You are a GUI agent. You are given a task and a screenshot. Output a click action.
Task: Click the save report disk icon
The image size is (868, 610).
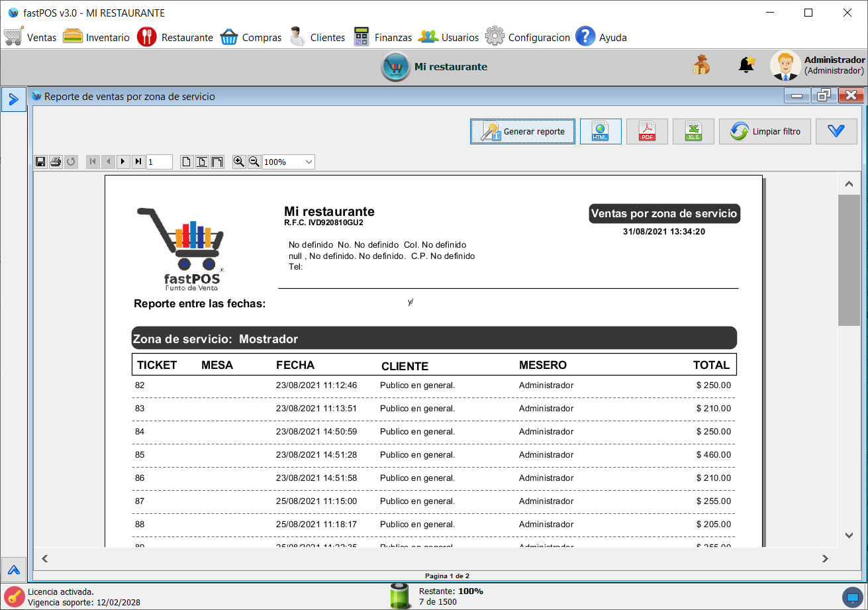coord(40,161)
